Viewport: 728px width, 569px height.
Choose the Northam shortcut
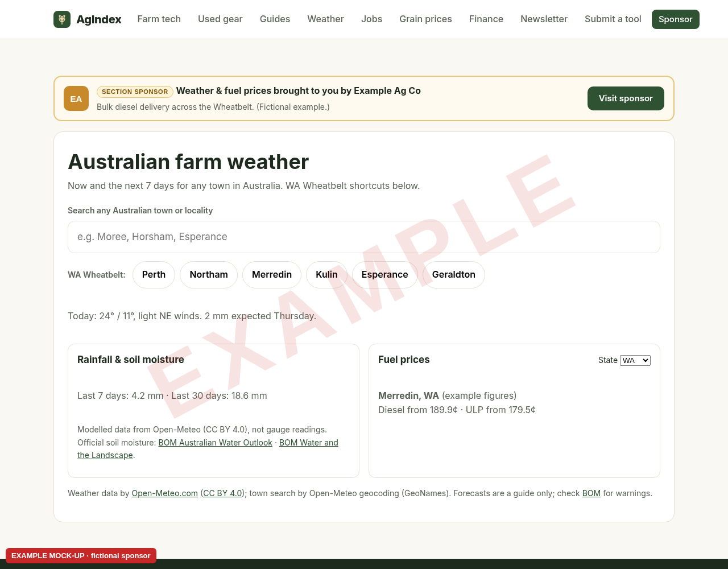click(209, 275)
